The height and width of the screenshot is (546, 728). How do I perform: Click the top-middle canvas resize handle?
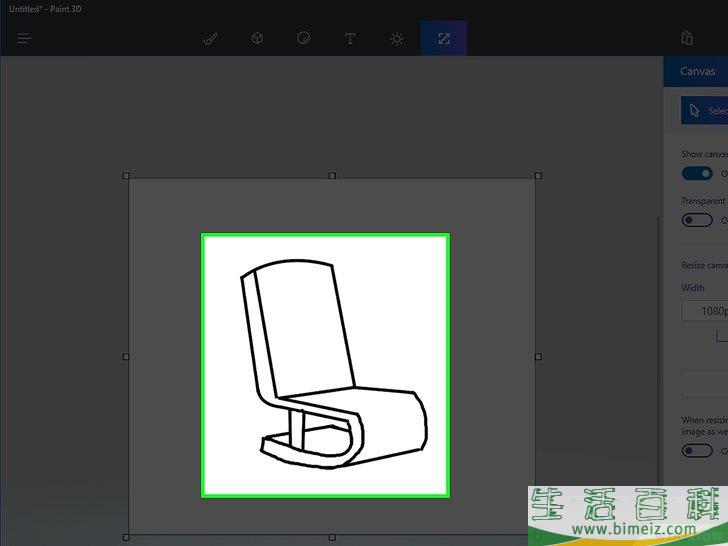pos(332,176)
